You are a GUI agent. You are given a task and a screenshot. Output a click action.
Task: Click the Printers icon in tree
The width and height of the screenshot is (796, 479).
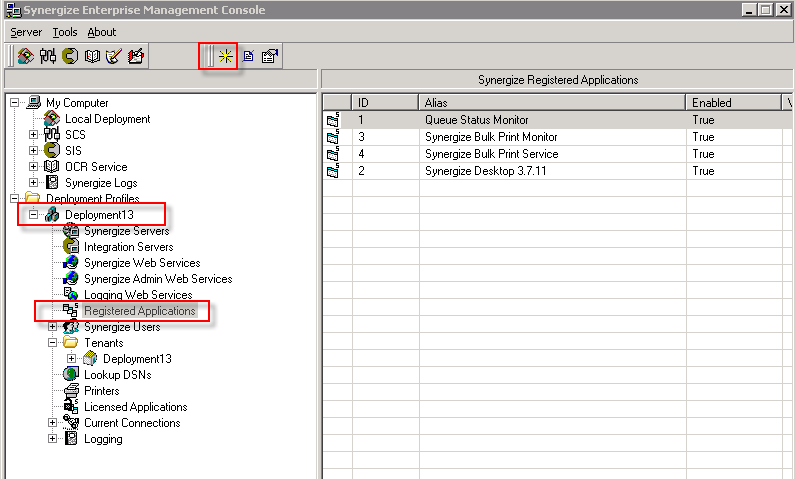point(72,390)
